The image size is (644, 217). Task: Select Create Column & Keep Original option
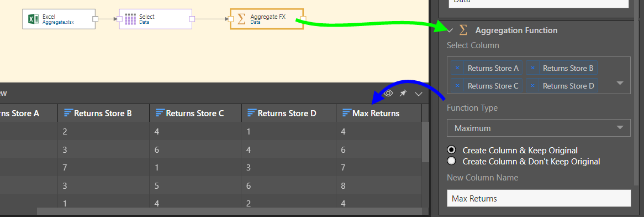pyautogui.click(x=452, y=150)
